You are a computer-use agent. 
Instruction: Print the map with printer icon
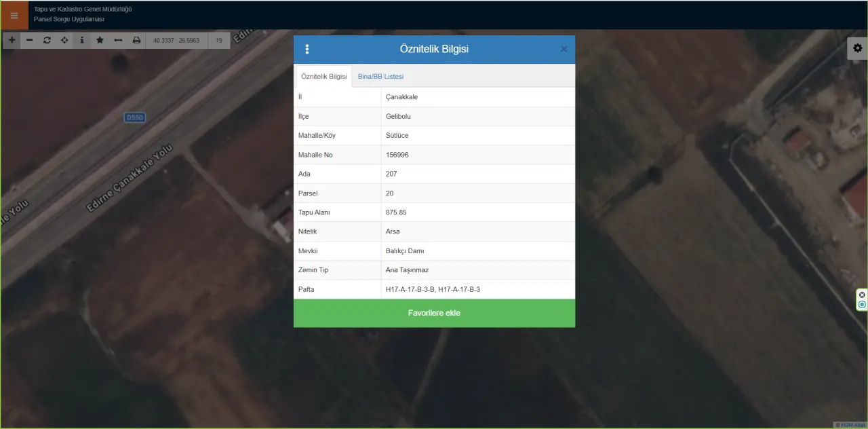point(136,40)
